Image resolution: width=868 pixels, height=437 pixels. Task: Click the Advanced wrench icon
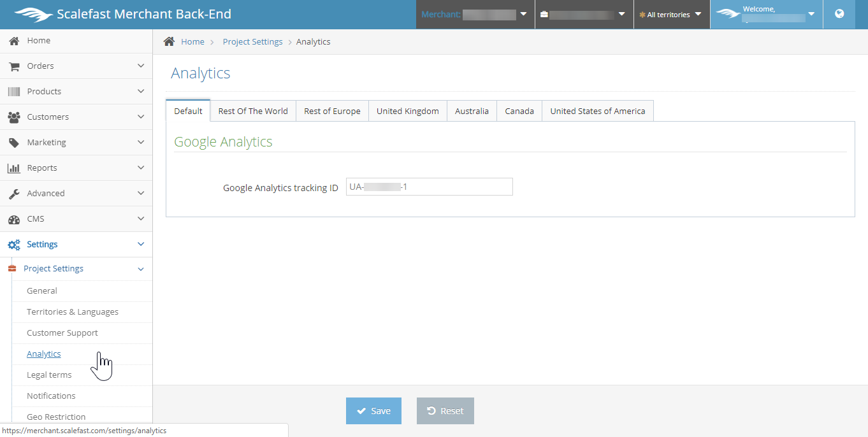click(x=13, y=194)
